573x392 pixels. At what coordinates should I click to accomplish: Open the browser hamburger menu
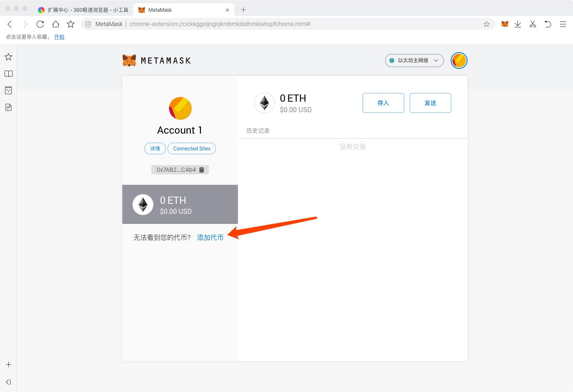(563, 24)
